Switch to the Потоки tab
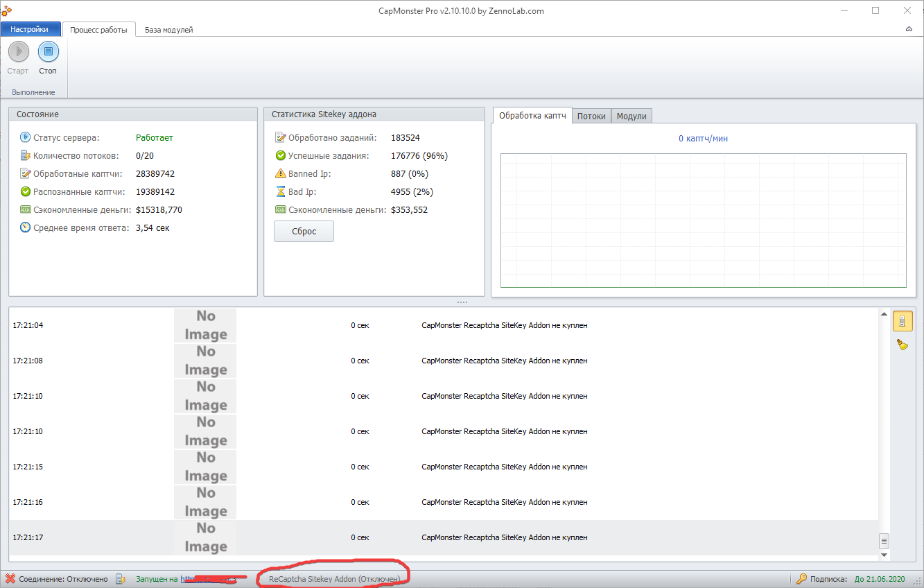This screenshot has height=588, width=924. 591,116
